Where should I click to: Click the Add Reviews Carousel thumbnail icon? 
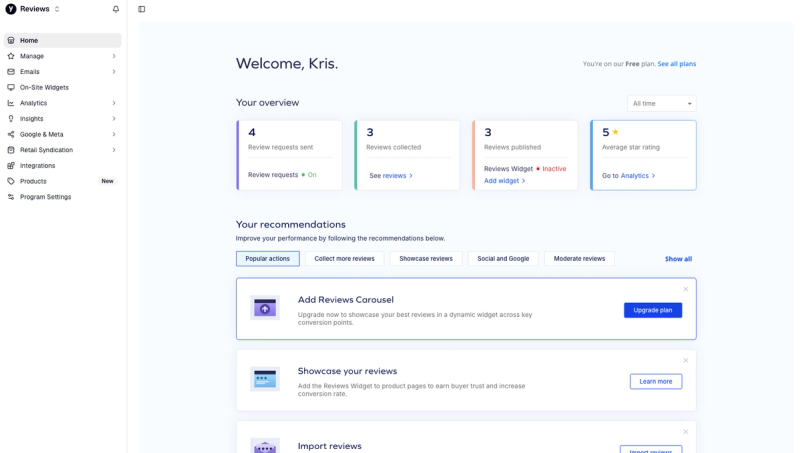click(265, 308)
